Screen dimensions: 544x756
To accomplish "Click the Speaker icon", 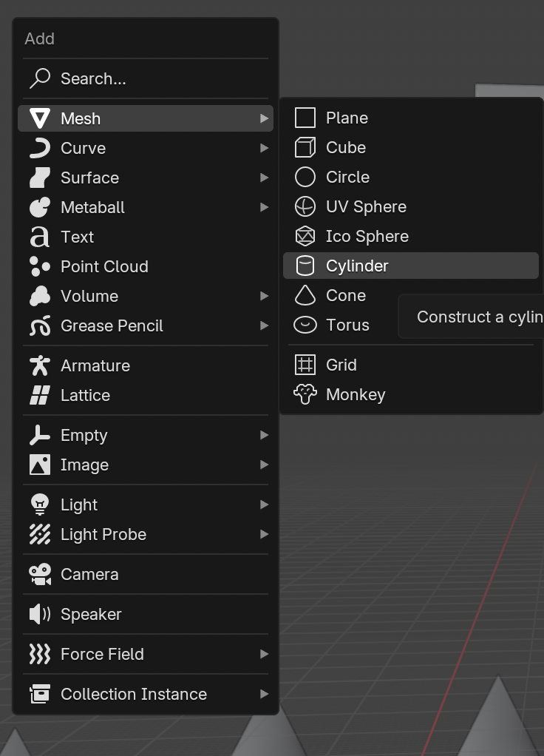I will coord(40,615).
